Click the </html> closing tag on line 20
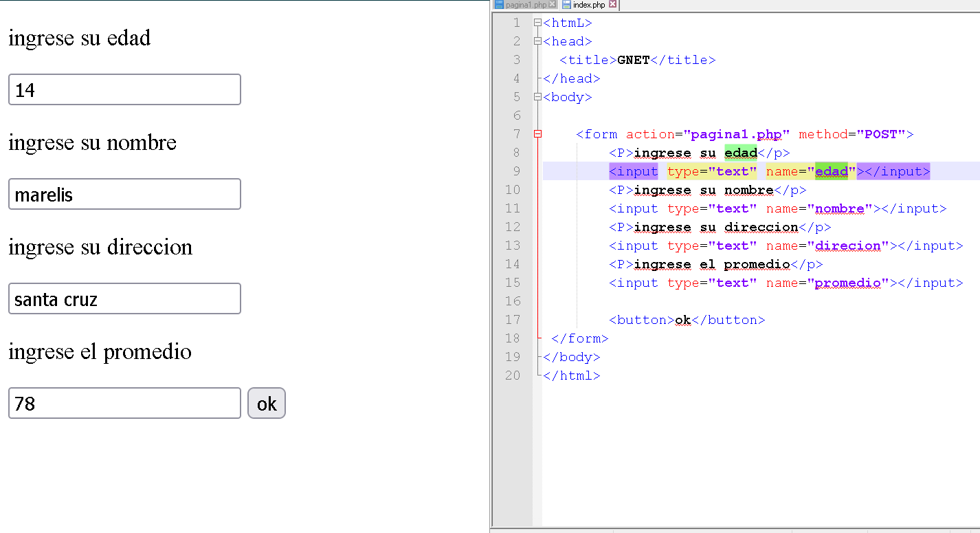Image resolution: width=980 pixels, height=533 pixels. pyautogui.click(x=572, y=376)
